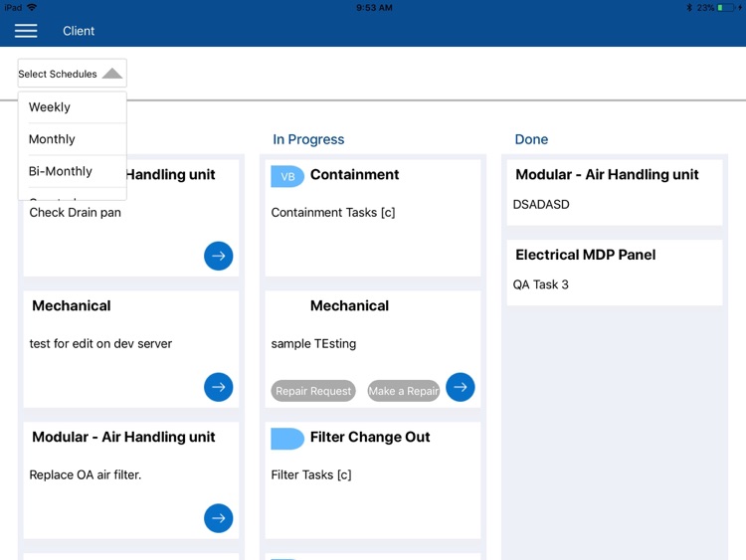Screen dimensions: 746x560
Task: Collapse the Select Schedules dropdown
Action: 73,74
